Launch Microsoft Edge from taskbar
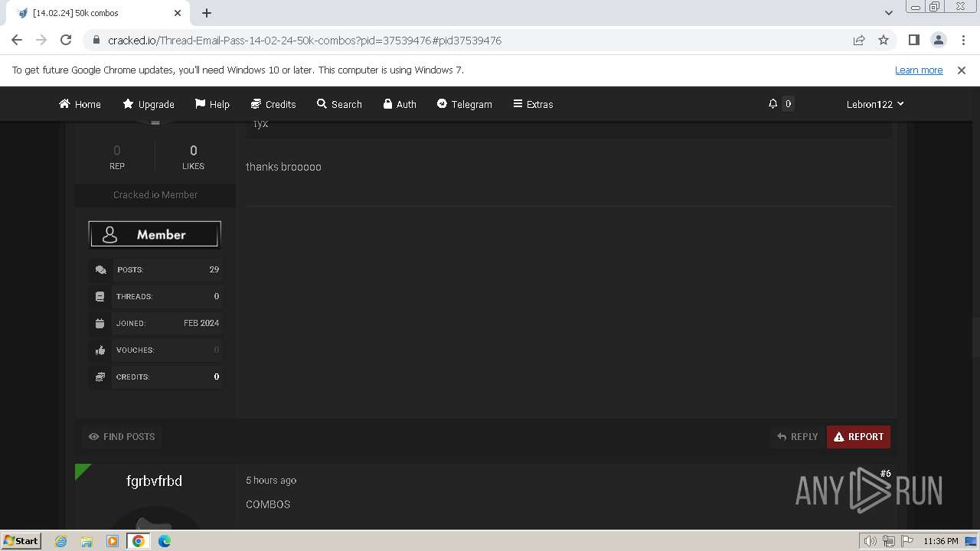Image resolution: width=980 pixels, height=551 pixels. [165, 541]
